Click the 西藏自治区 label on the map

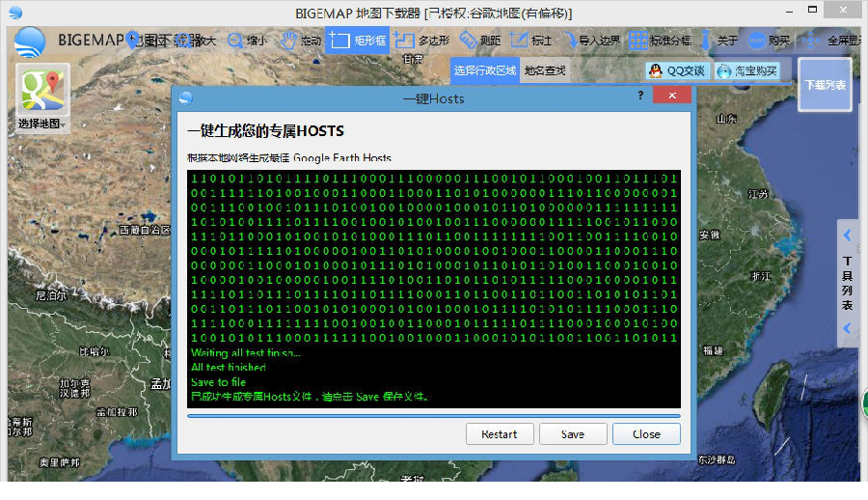145,230
